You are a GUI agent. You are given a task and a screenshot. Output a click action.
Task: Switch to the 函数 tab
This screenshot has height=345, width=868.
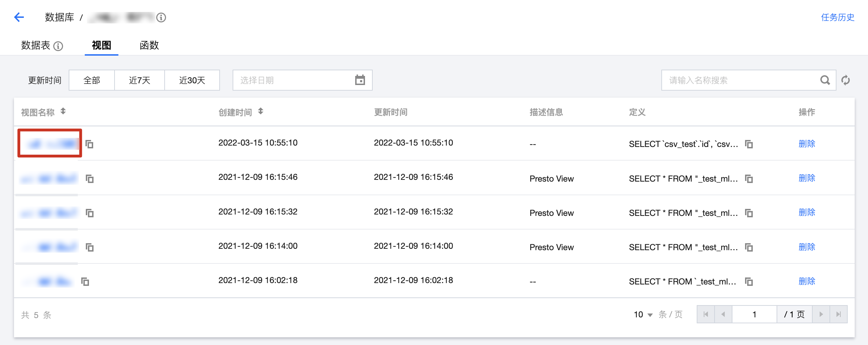point(149,45)
